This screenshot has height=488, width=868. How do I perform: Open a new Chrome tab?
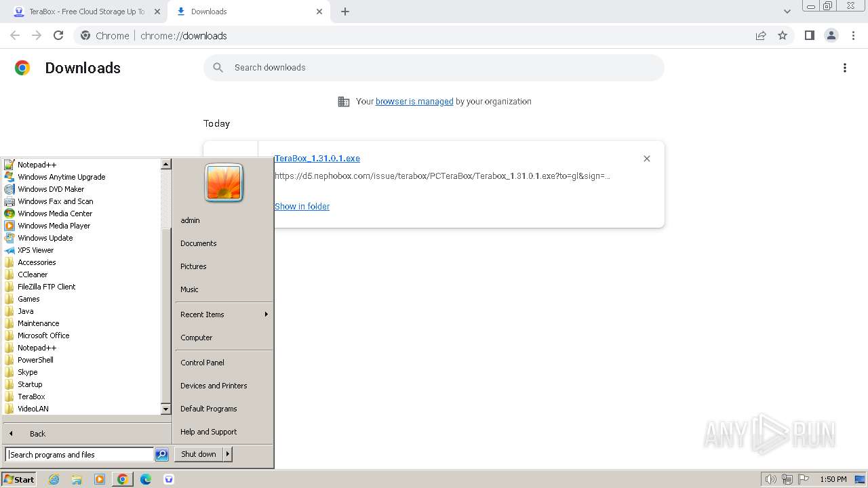point(345,12)
